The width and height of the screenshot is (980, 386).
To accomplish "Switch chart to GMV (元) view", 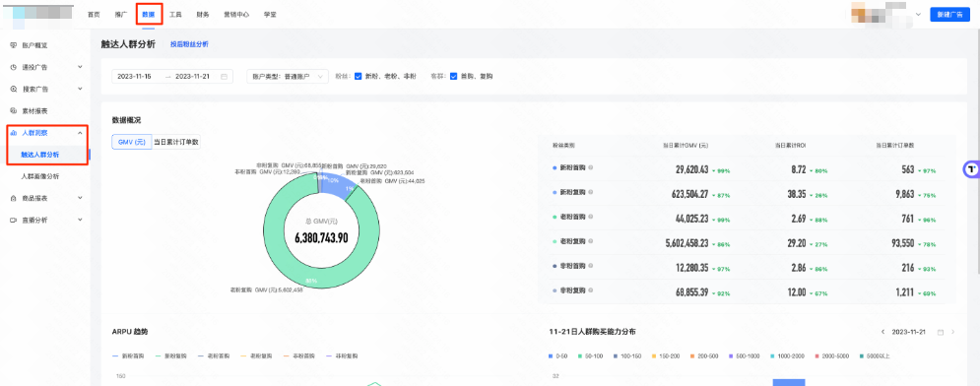I will 132,142.
